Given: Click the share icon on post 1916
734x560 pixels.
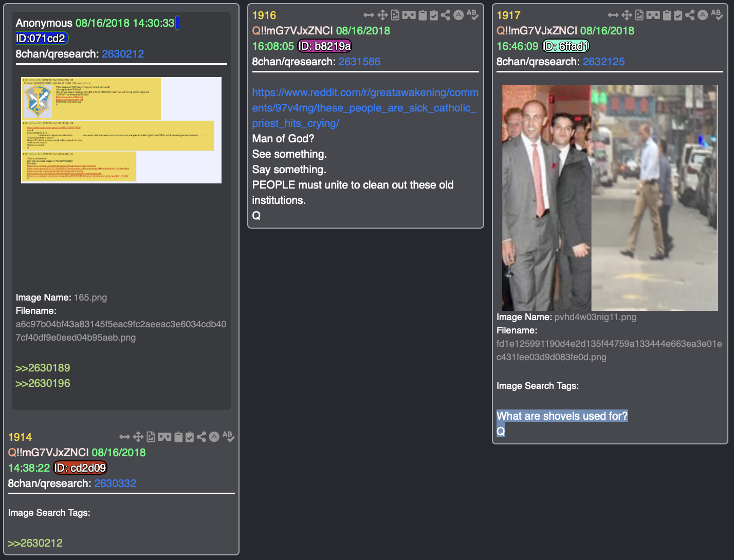Looking at the screenshot, I should click(446, 15).
